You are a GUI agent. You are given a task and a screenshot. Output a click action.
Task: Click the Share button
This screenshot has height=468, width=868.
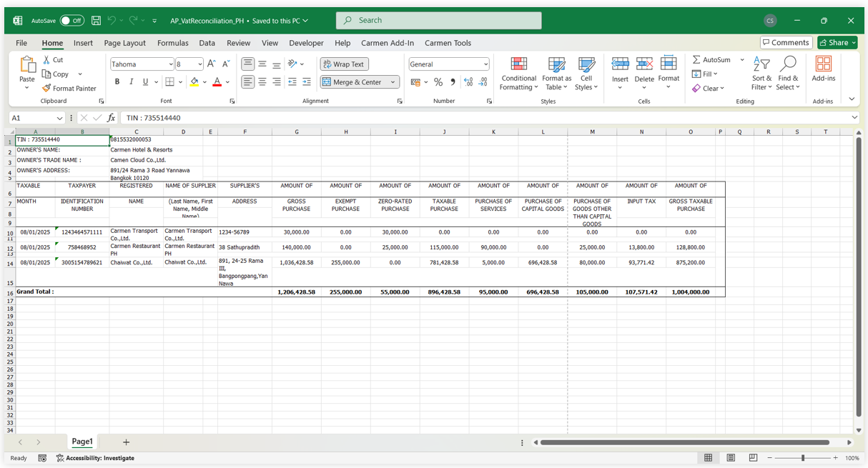pos(837,43)
